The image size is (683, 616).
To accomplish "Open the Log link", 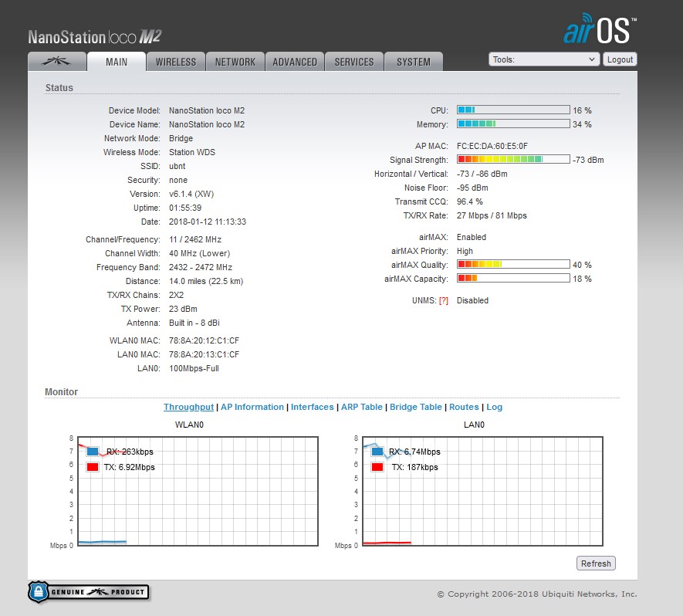I will (x=495, y=407).
